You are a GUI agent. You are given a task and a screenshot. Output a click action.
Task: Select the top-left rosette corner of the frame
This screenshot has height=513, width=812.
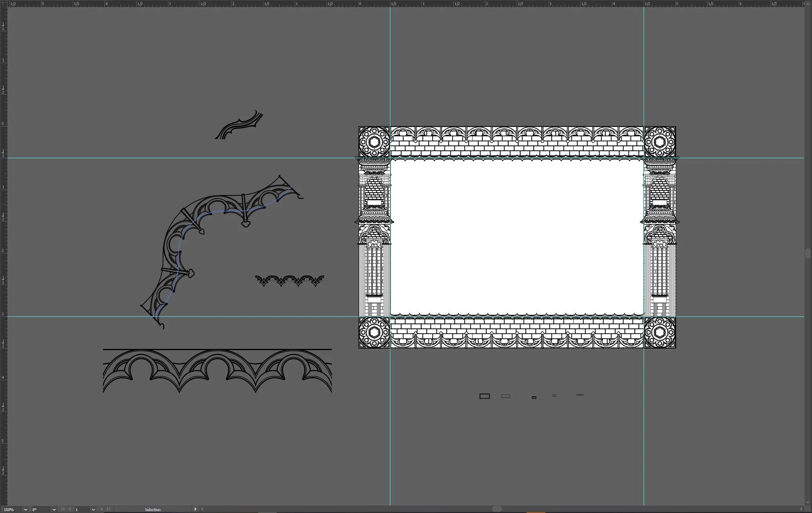[x=374, y=142]
